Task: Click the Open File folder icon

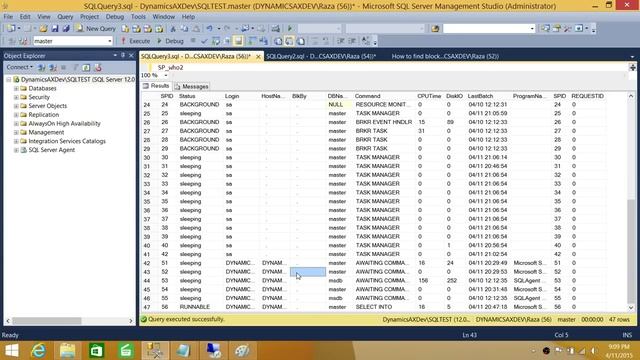Action: (43, 29)
